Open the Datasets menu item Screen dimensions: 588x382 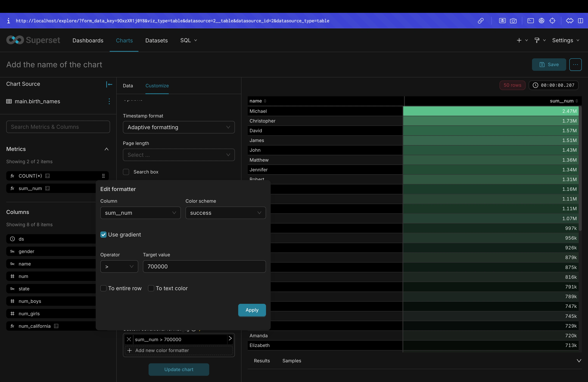156,40
